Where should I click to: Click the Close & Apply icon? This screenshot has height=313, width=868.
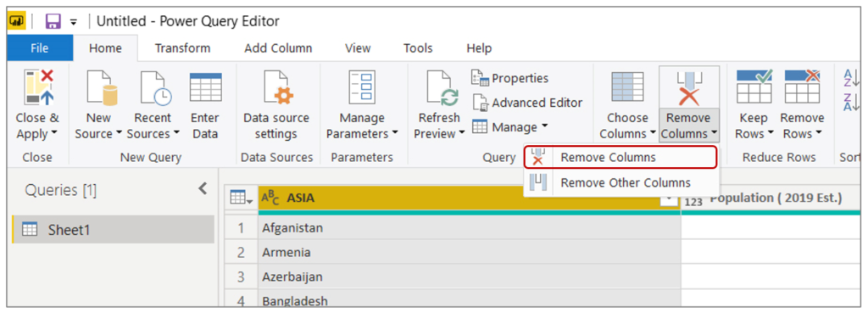point(38,88)
